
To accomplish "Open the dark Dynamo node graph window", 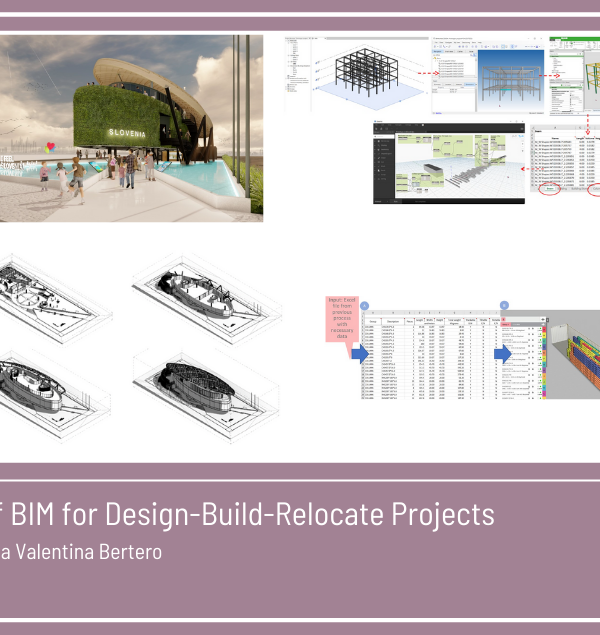I will tap(450, 162).
